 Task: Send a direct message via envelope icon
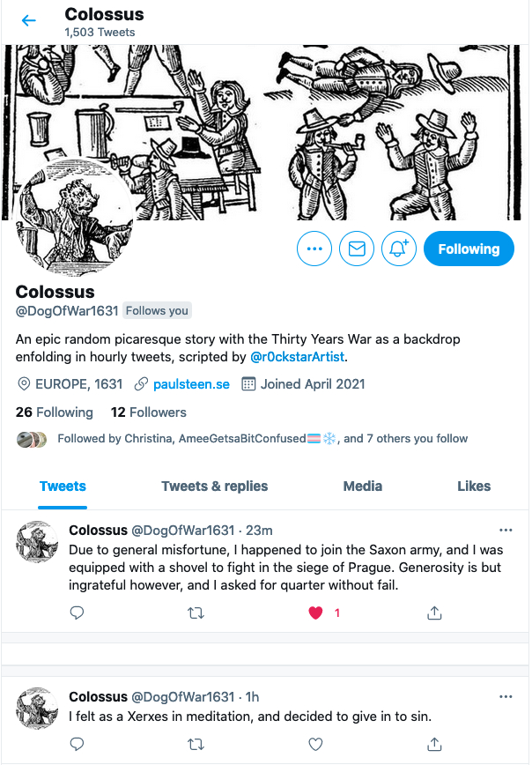coord(357,249)
